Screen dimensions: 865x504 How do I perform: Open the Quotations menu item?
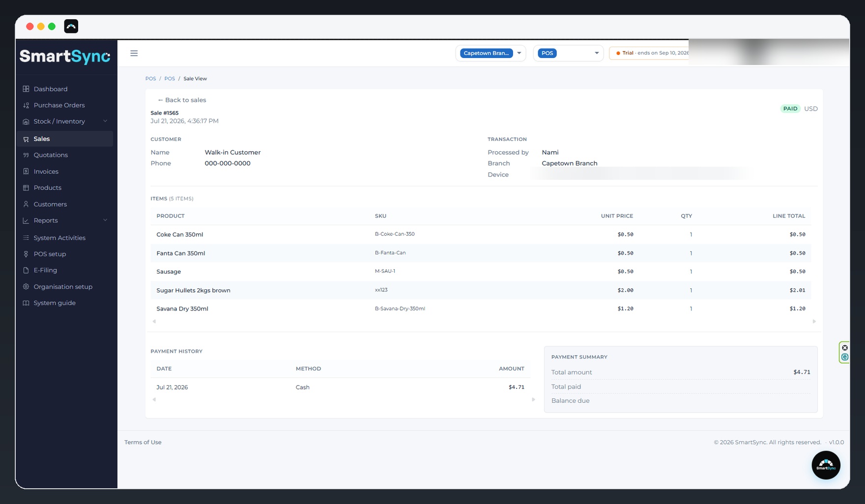[51, 155]
